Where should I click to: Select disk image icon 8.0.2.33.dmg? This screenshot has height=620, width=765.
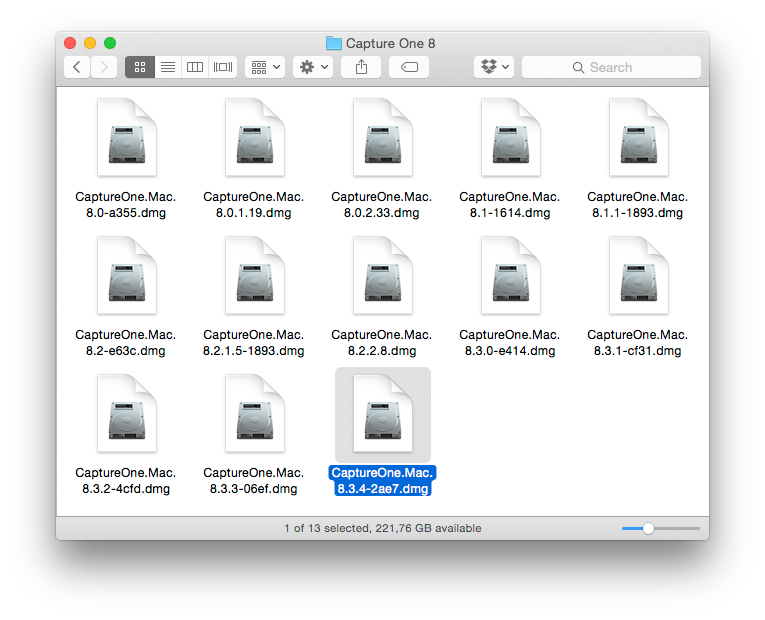[383, 138]
